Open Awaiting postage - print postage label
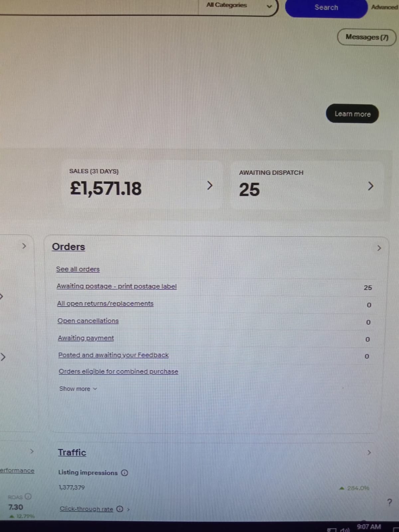The width and height of the screenshot is (399, 532). click(x=116, y=286)
